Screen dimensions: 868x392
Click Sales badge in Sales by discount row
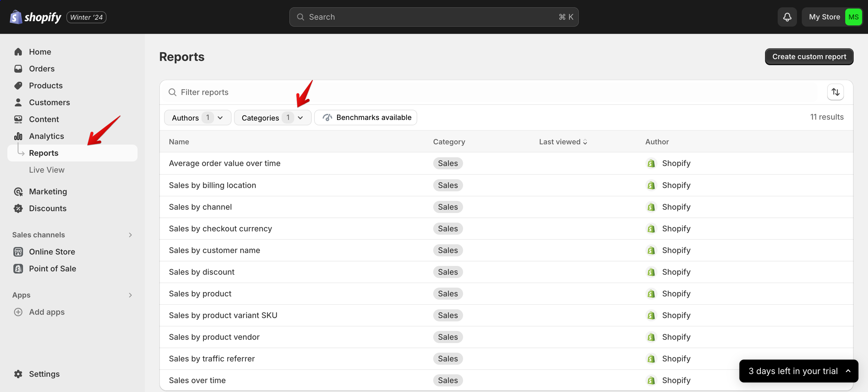point(448,272)
